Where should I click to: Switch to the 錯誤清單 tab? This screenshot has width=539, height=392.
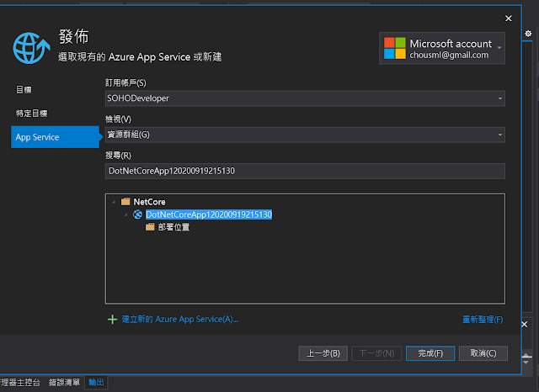click(x=64, y=383)
